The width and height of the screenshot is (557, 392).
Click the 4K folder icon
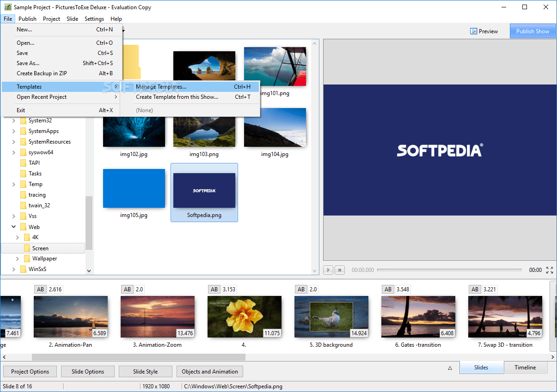point(27,237)
